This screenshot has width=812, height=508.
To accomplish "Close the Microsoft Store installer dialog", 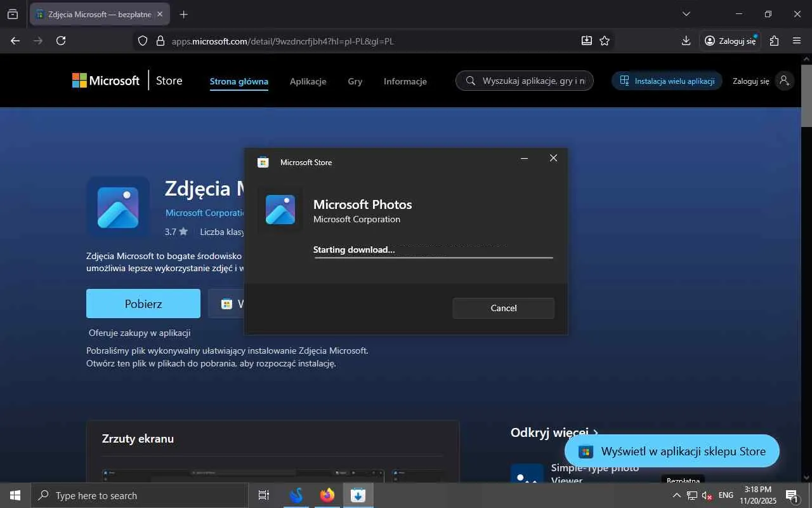I will pyautogui.click(x=553, y=158).
